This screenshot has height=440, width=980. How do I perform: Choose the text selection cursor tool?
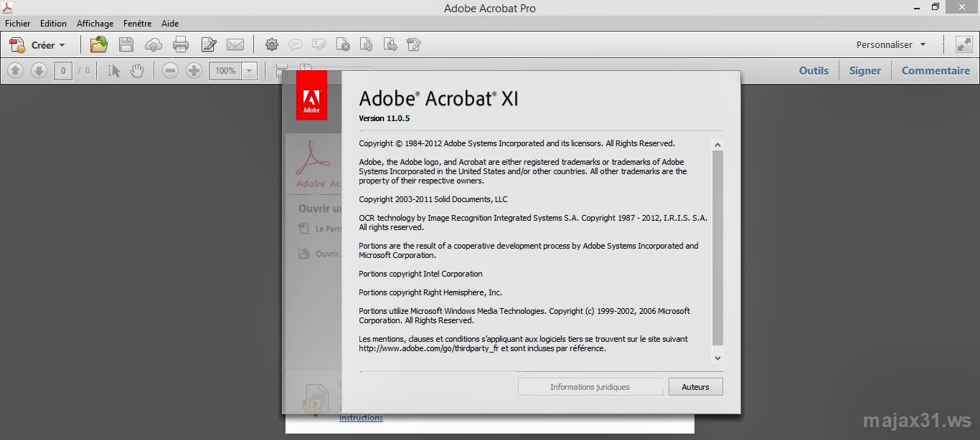click(x=113, y=70)
